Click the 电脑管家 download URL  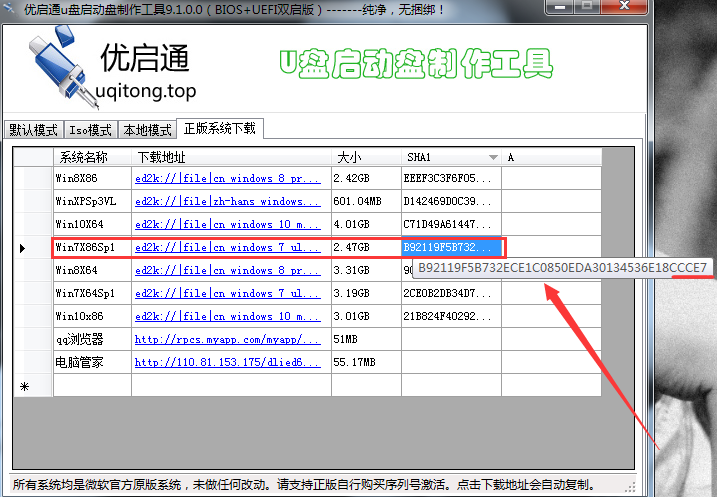[x=227, y=362]
